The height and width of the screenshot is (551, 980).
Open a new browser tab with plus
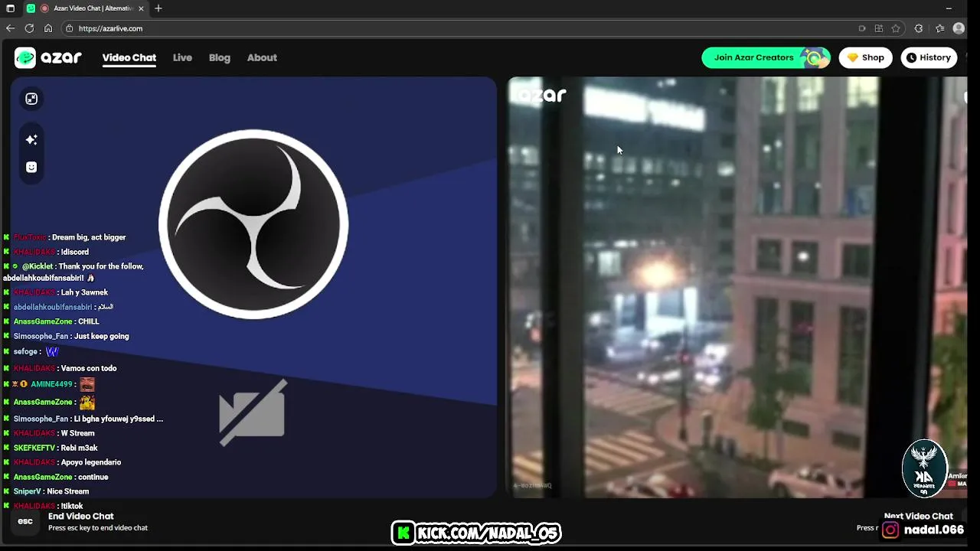click(158, 8)
